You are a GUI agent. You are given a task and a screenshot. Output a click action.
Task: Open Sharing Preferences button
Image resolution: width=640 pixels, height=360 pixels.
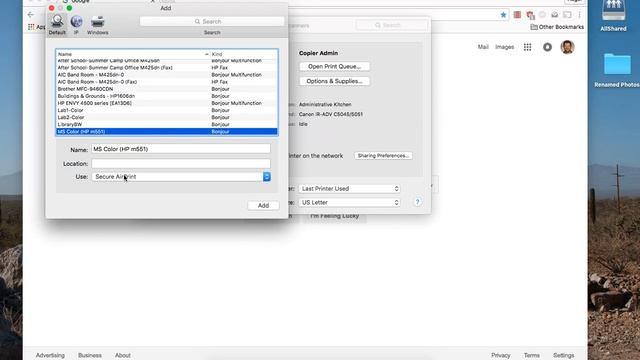(383, 156)
